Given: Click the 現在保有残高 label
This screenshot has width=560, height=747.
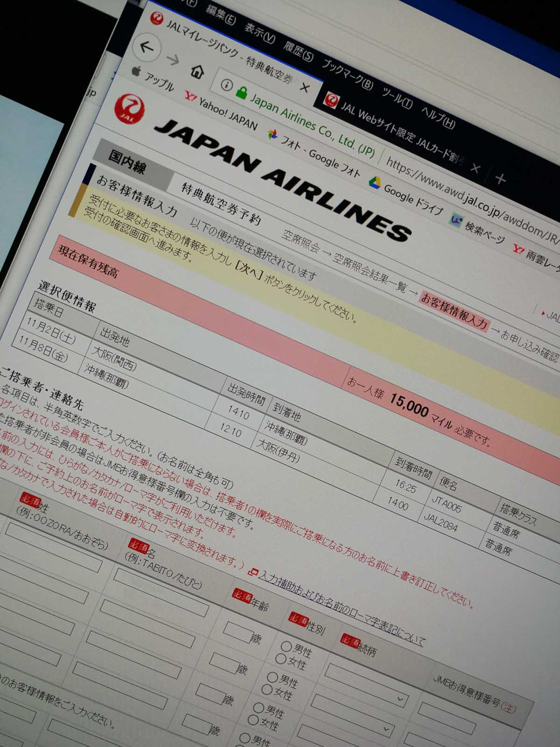Looking at the screenshot, I should 87,262.
